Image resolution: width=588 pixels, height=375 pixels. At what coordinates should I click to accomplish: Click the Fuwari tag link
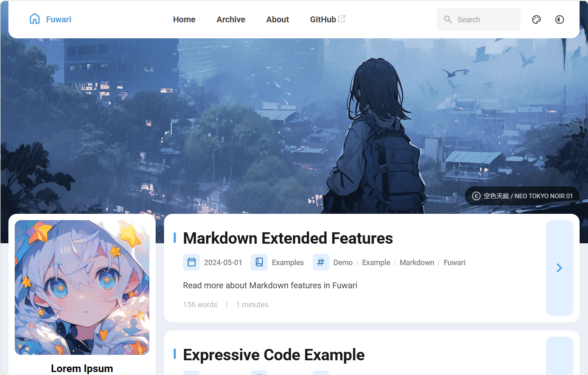point(454,263)
